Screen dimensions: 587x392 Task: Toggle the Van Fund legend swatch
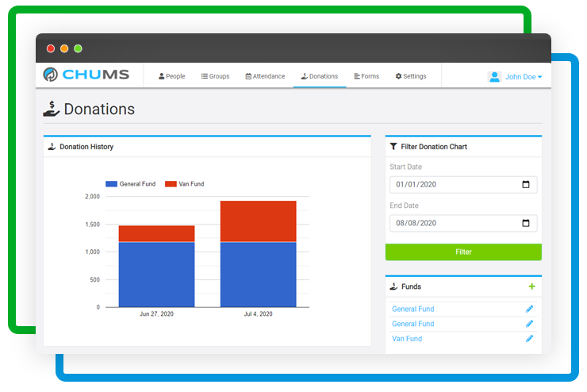[x=171, y=184]
